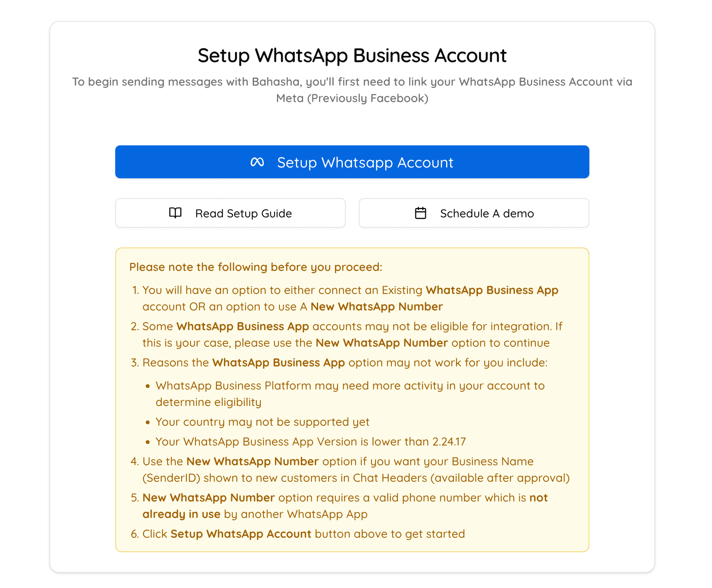Click the bullet about account activity eligibility
This screenshot has height=588, width=712.
coord(349,394)
